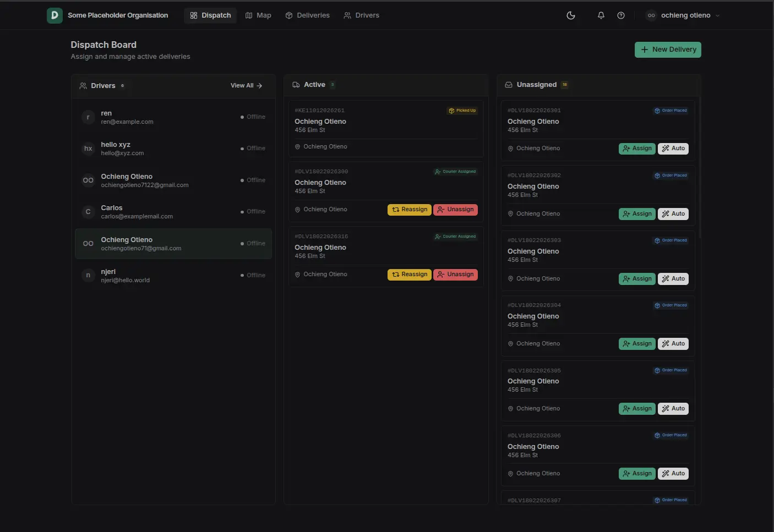Click Order Placed badge on #DLV18022026305
Screen dimensions: 774x532
click(x=671, y=370)
